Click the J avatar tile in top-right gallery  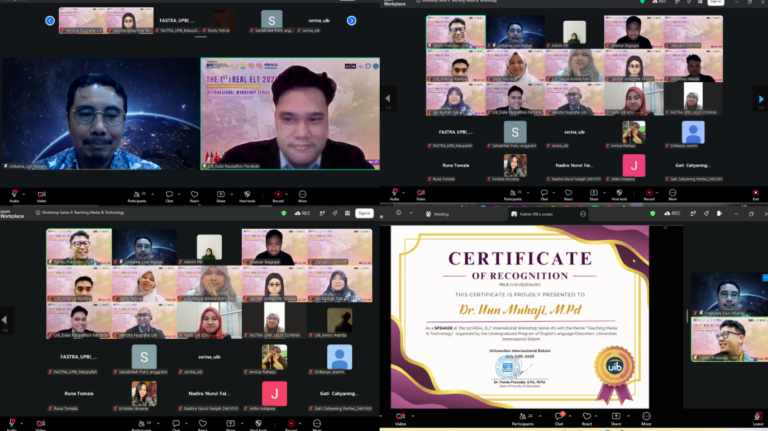[634, 166]
